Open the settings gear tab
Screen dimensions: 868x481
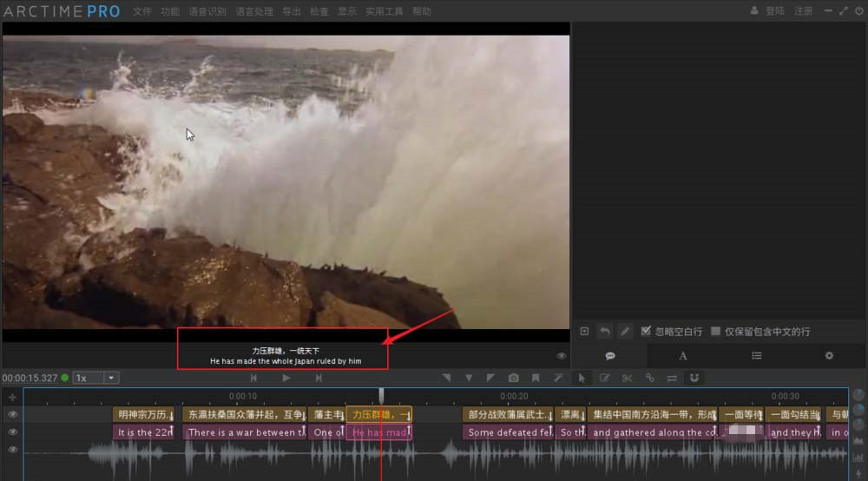click(829, 355)
